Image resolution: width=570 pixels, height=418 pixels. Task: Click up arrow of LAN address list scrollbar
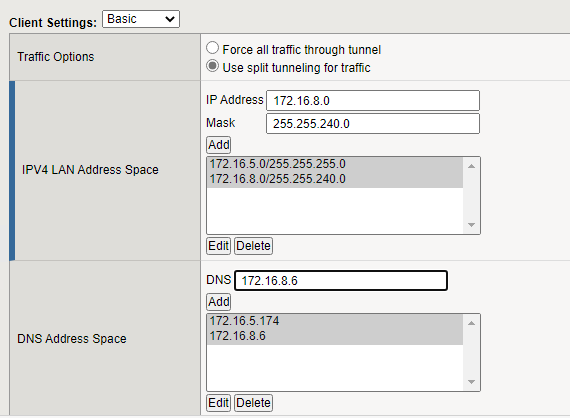(471, 166)
